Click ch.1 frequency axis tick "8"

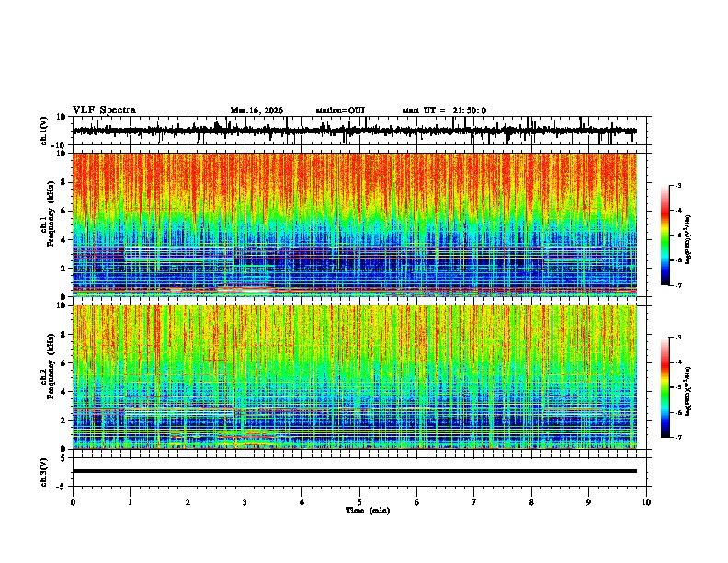(63, 182)
